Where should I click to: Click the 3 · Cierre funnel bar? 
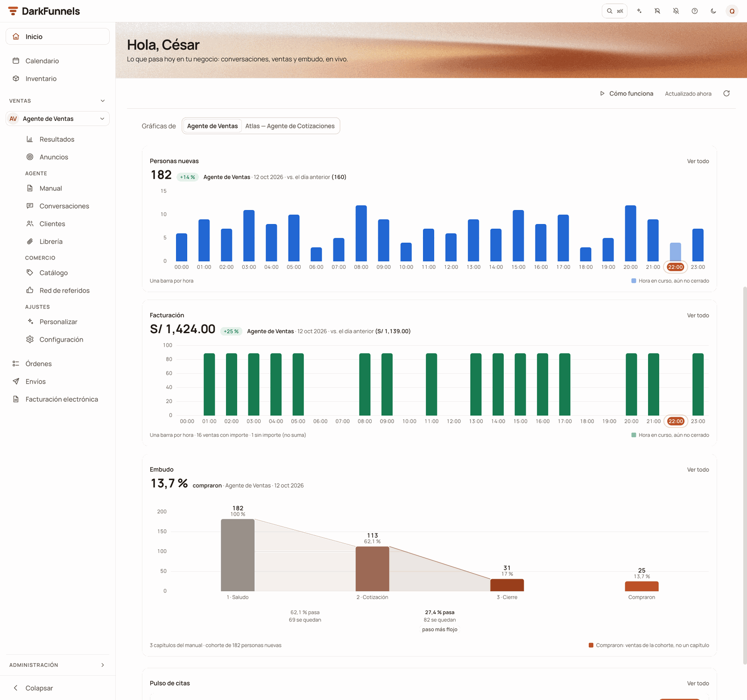pos(507,585)
